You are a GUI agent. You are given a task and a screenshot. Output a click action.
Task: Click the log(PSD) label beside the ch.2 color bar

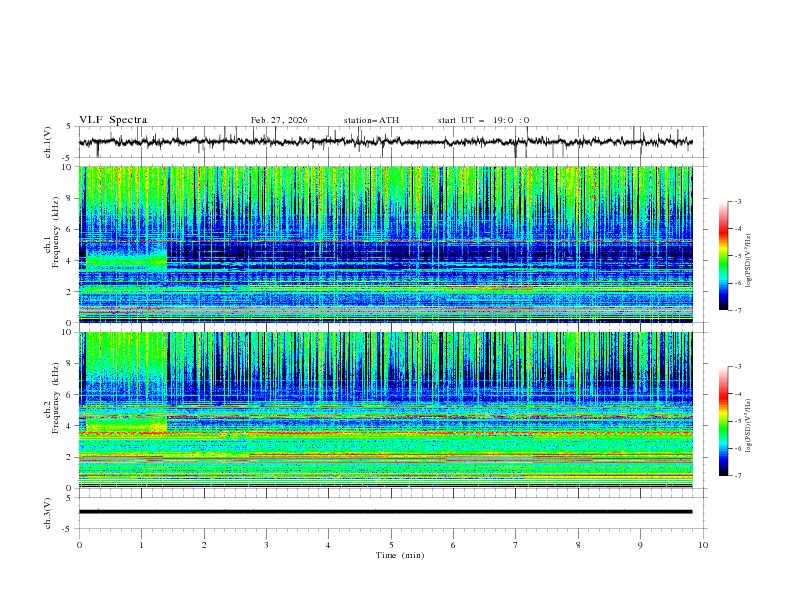(x=749, y=426)
